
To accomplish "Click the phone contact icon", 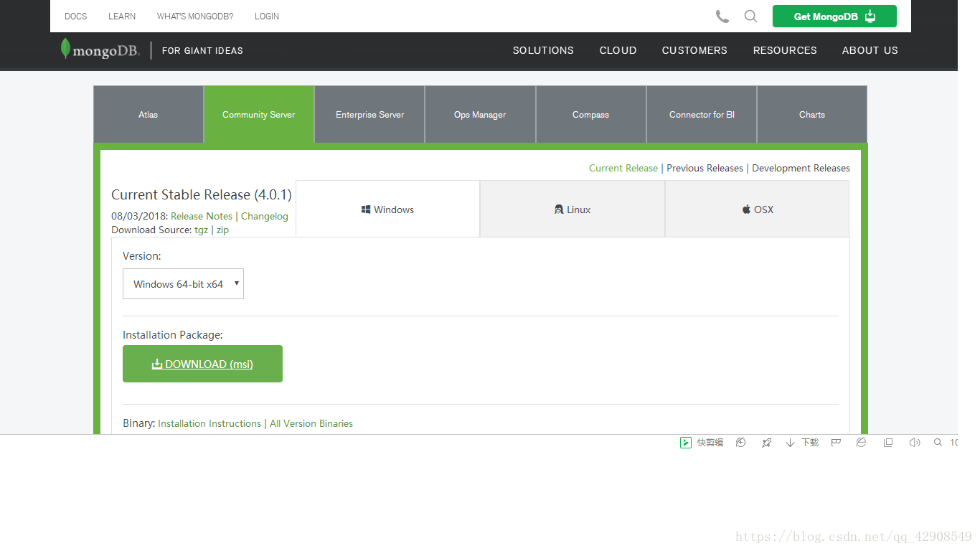I will [722, 17].
